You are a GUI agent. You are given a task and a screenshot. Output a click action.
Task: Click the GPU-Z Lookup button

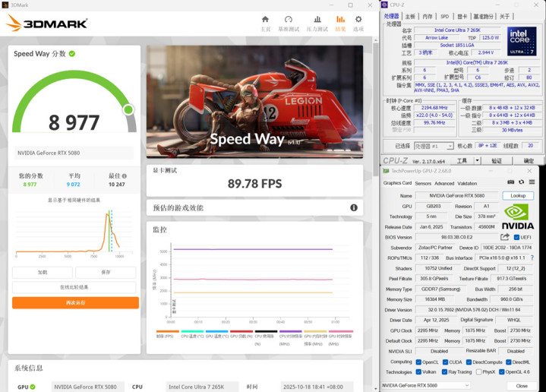tap(518, 195)
